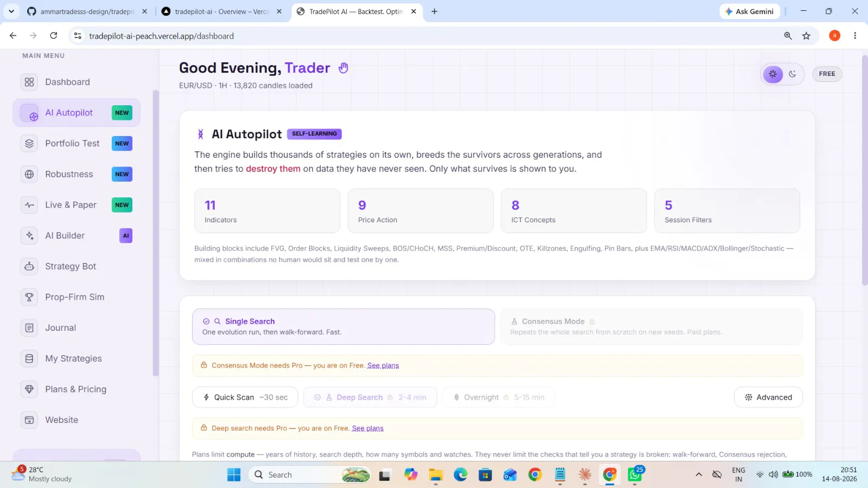
Task: Open the zoom magnifier in address bar
Action: [788, 36]
